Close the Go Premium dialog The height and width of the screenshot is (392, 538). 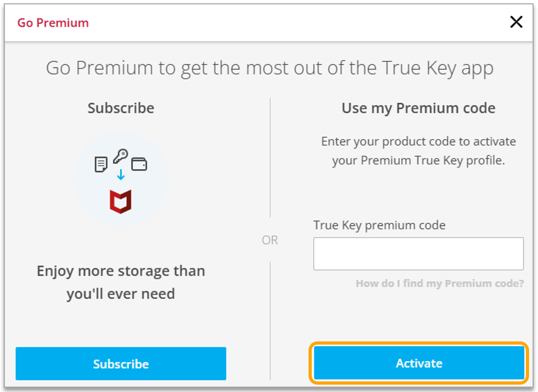point(516,22)
